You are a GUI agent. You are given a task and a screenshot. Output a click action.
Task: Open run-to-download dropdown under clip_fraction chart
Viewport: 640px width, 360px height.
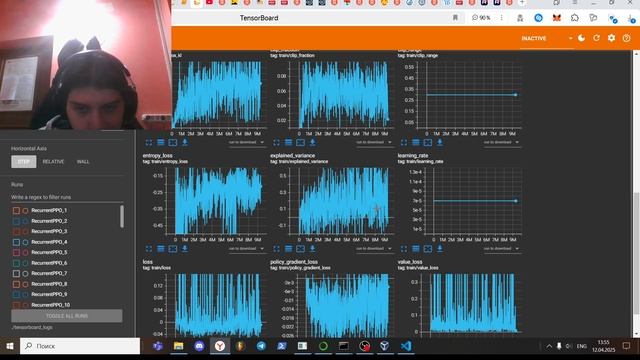click(x=374, y=142)
